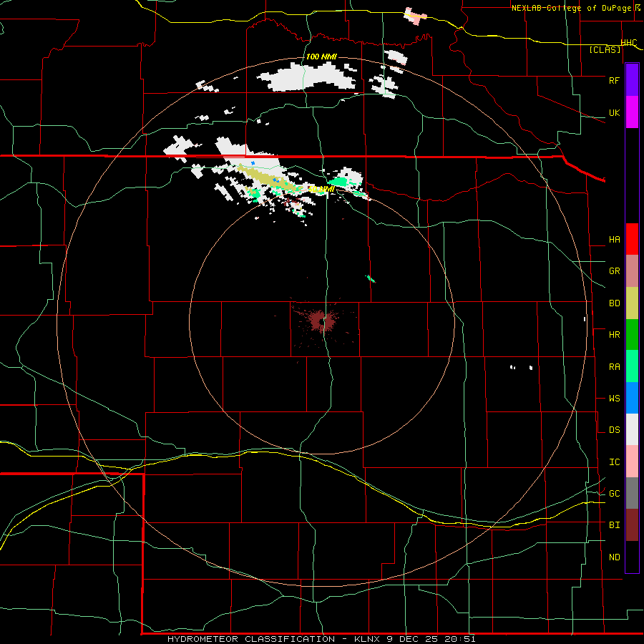Click the BD legend label

pyautogui.click(x=614, y=303)
